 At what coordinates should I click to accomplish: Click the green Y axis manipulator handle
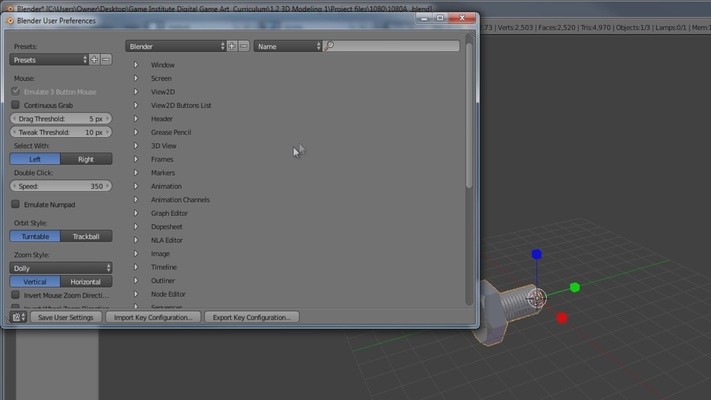tap(575, 287)
